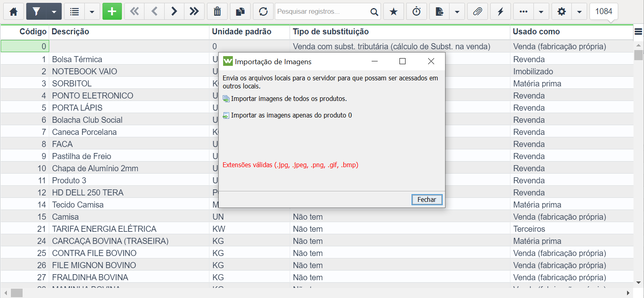The height and width of the screenshot is (298, 644).
Task: Click the Fechar button
Action: coord(427,199)
